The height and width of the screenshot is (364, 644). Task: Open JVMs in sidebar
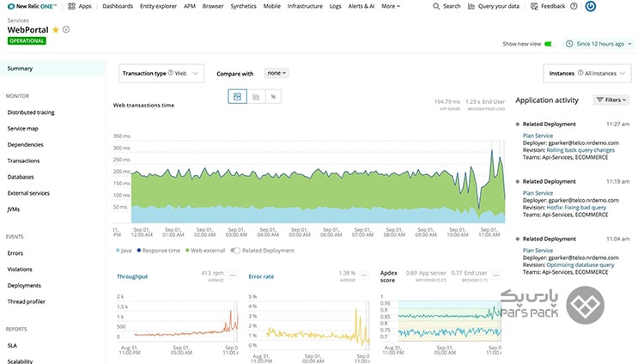[x=13, y=209]
